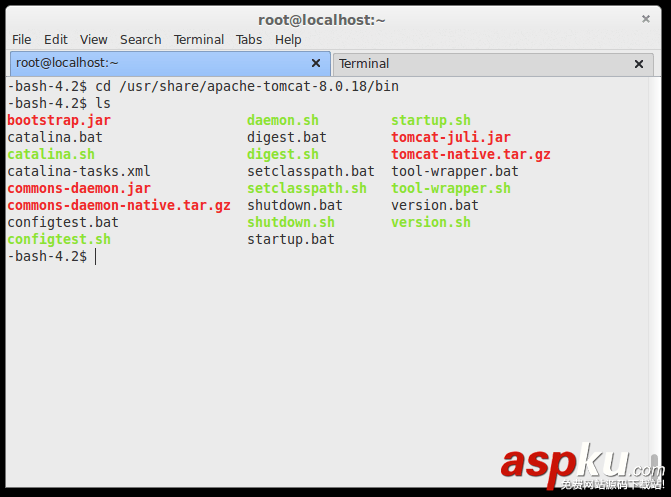
Task: Click the tomcat-native.tar.gz file name
Action: pos(471,154)
